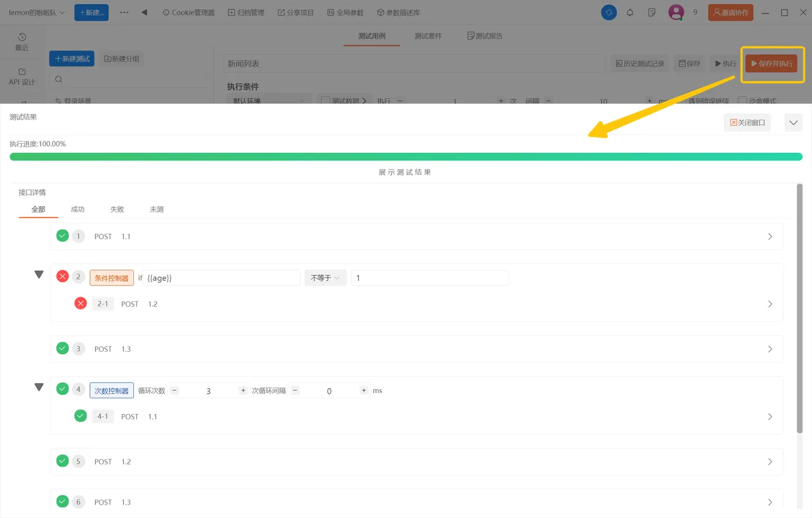Click the green check icon on step 1

62,236
